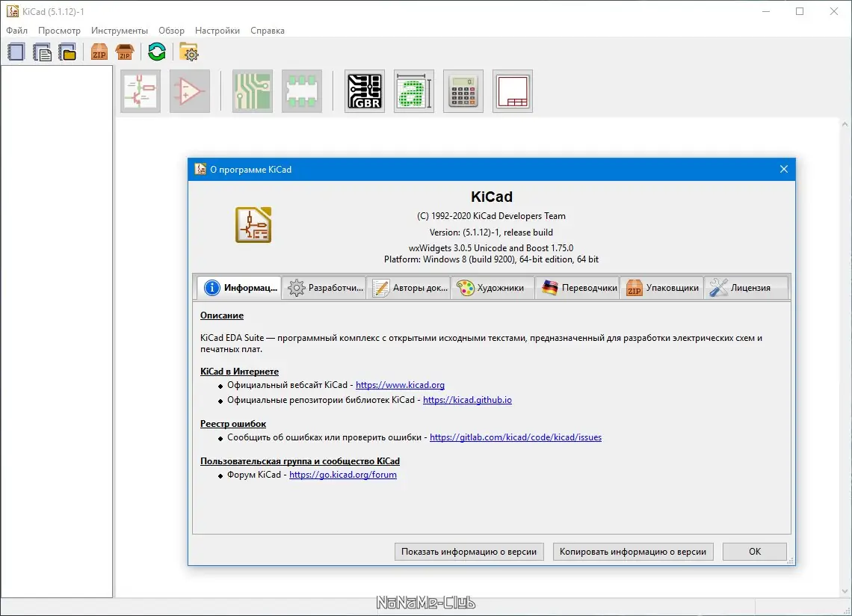
Task: Open the go.kicad.org/forum link
Action: coord(343,475)
